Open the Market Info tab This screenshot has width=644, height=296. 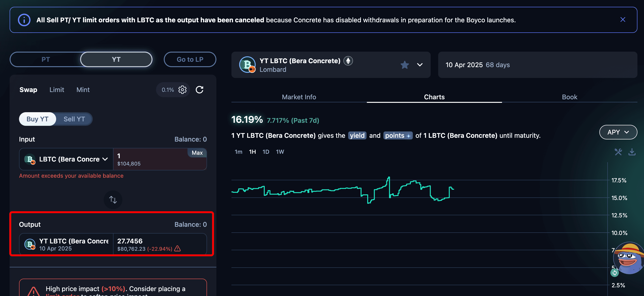click(299, 97)
